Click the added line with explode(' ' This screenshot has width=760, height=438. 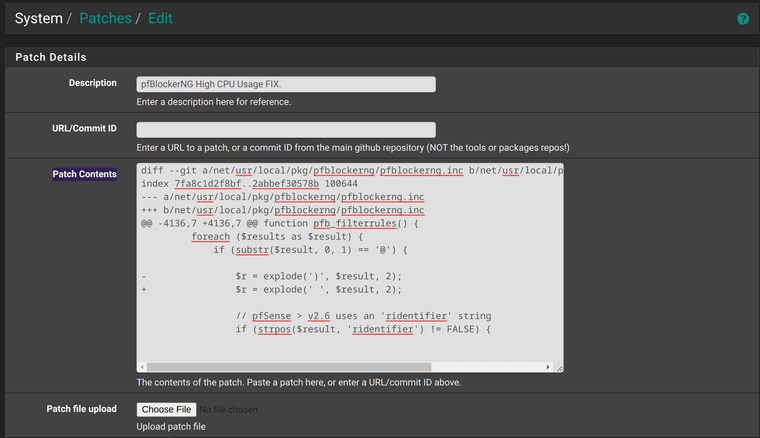pyautogui.click(x=271, y=289)
